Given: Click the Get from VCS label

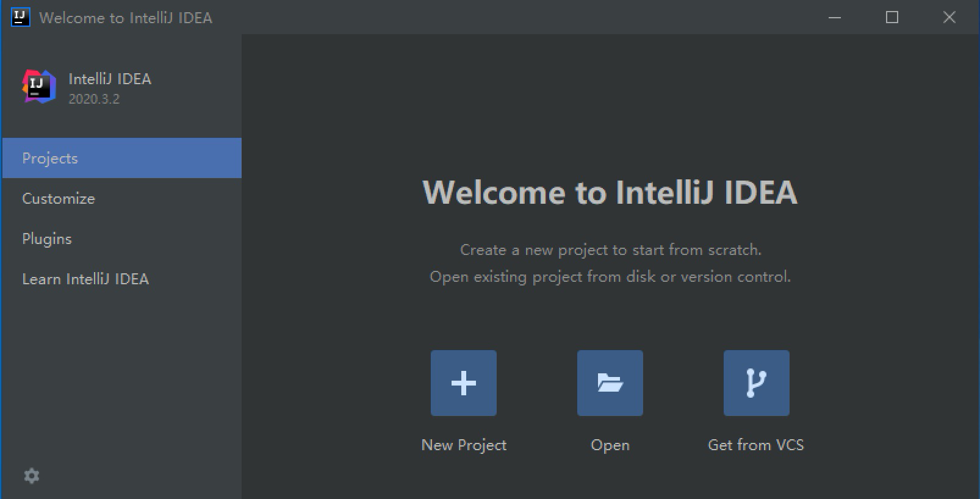Looking at the screenshot, I should [756, 445].
